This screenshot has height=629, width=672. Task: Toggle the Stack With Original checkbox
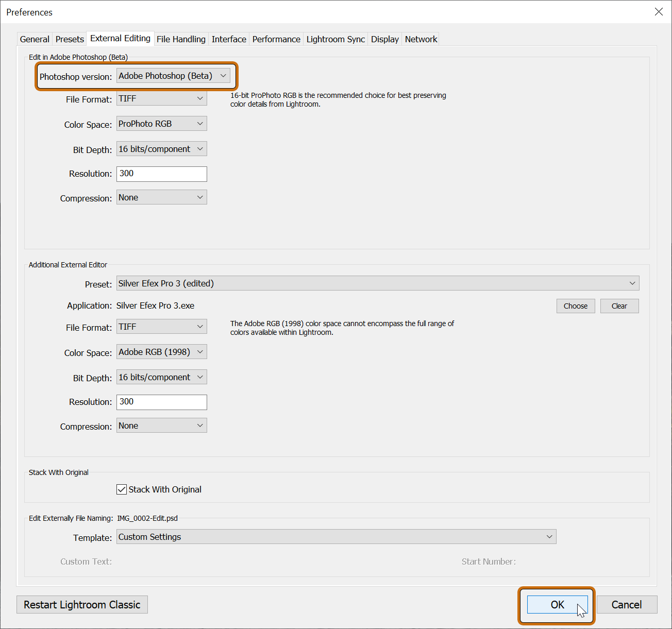pos(122,489)
